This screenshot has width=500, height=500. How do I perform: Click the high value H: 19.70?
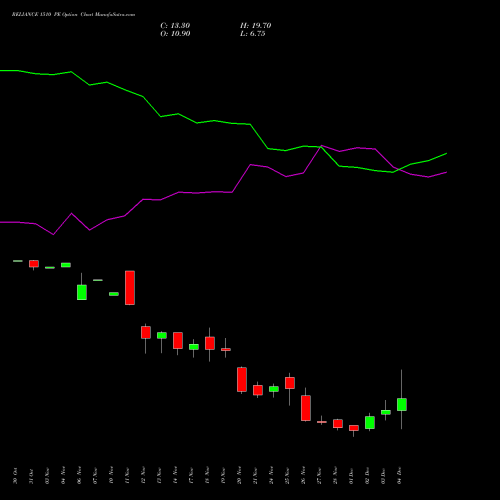point(256,26)
